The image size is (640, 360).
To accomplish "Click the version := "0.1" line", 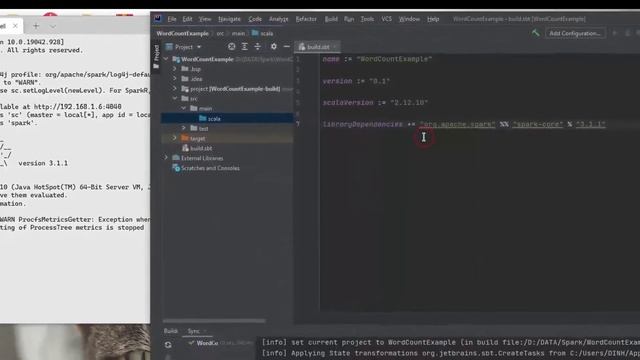I will (x=356, y=81).
